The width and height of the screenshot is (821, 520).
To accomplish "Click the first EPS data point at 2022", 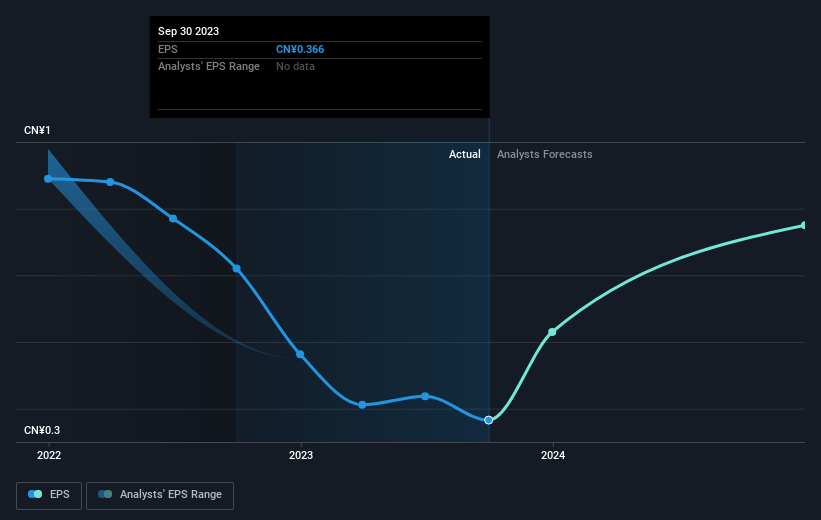I will (x=48, y=179).
